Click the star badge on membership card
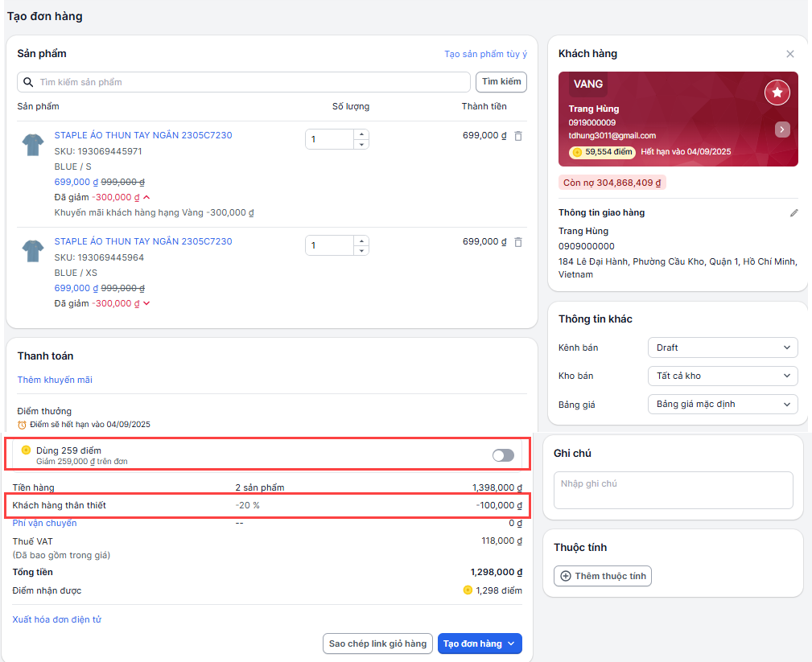The image size is (812, 662). click(777, 93)
